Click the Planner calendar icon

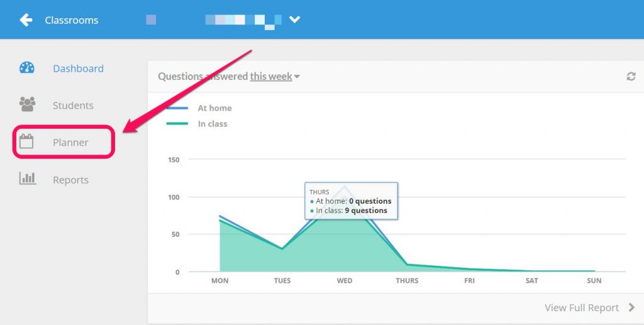click(x=26, y=142)
